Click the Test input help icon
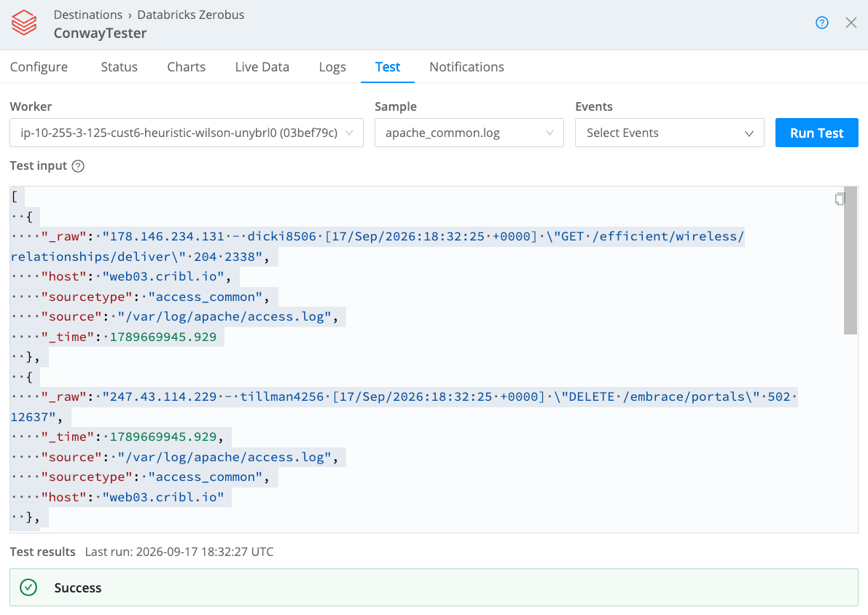Viewport: 868px width, 615px height. coord(78,166)
